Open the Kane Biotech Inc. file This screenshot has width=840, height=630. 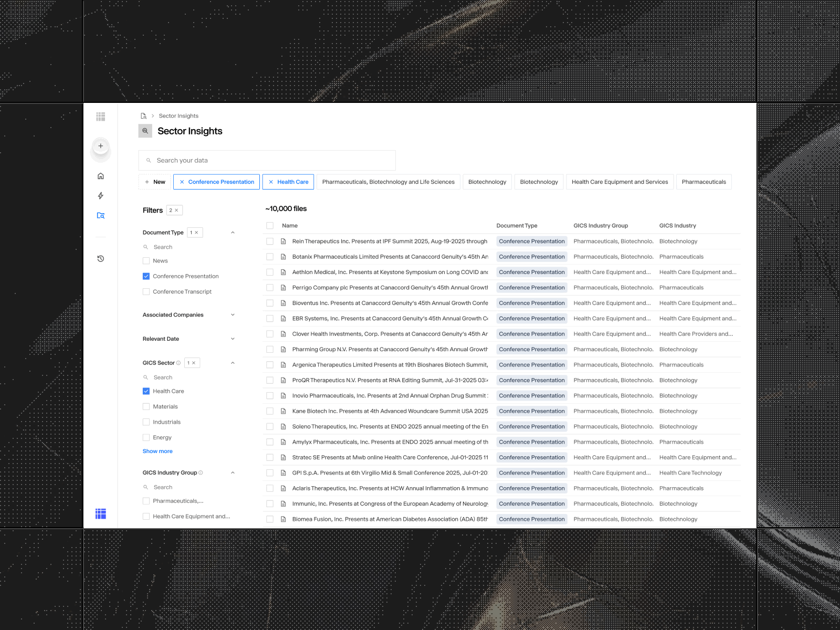(x=390, y=411)
